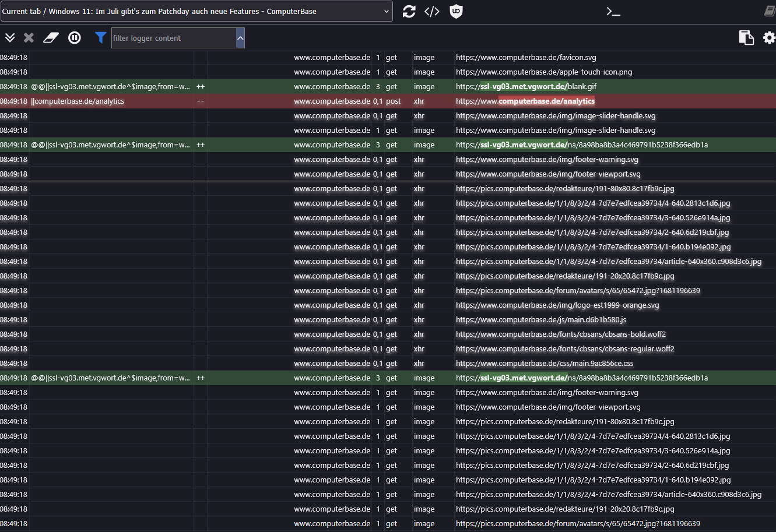Open the clipboard export icon
The image size is (776, 532).
coord(746,38)
